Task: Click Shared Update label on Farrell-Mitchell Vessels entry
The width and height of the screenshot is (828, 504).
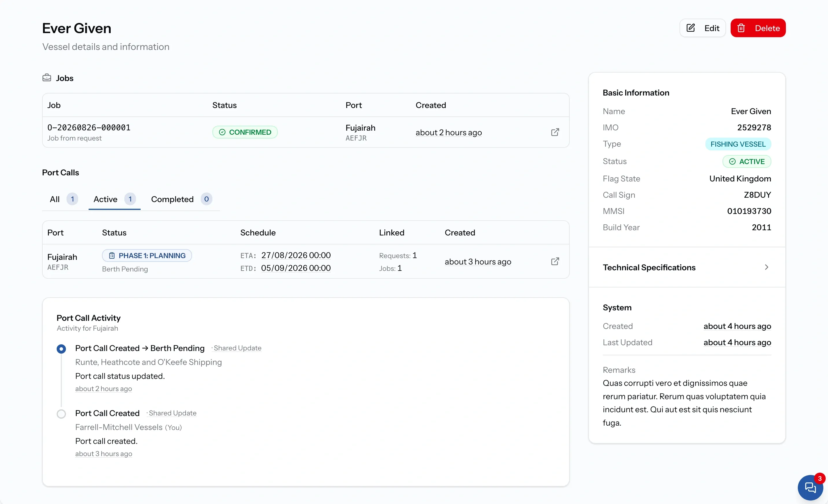Action: pos(172,413)
